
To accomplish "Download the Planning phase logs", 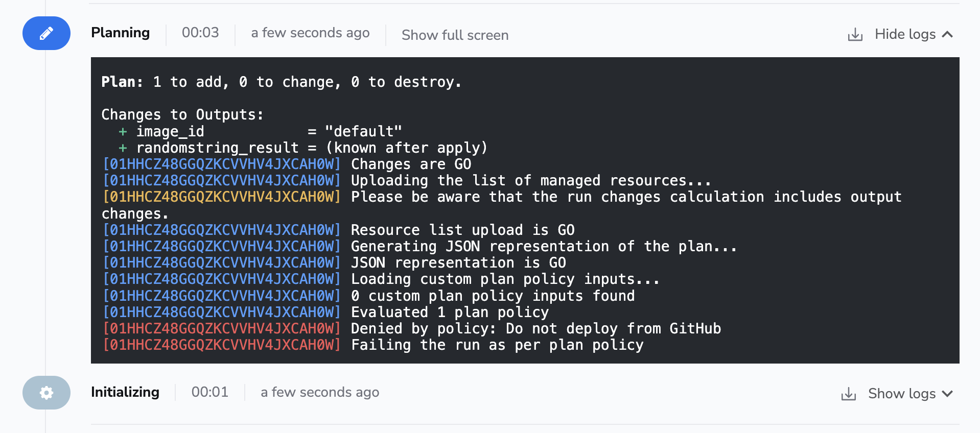I will coord(855,35).
